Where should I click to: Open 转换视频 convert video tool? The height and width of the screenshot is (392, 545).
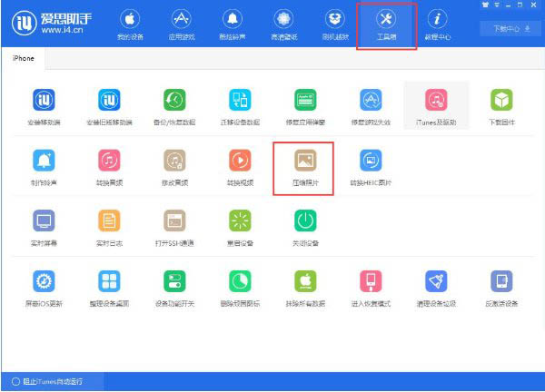point(240,167)
